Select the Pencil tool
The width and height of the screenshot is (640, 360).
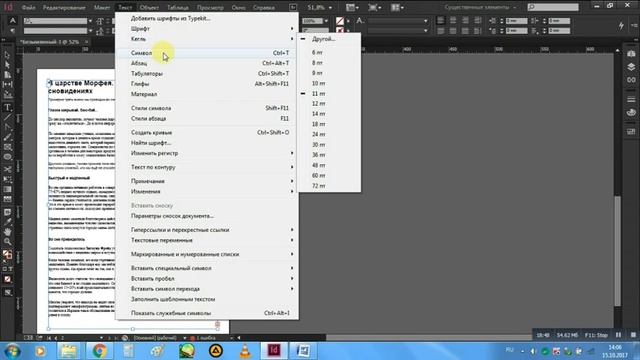(7, 138)
